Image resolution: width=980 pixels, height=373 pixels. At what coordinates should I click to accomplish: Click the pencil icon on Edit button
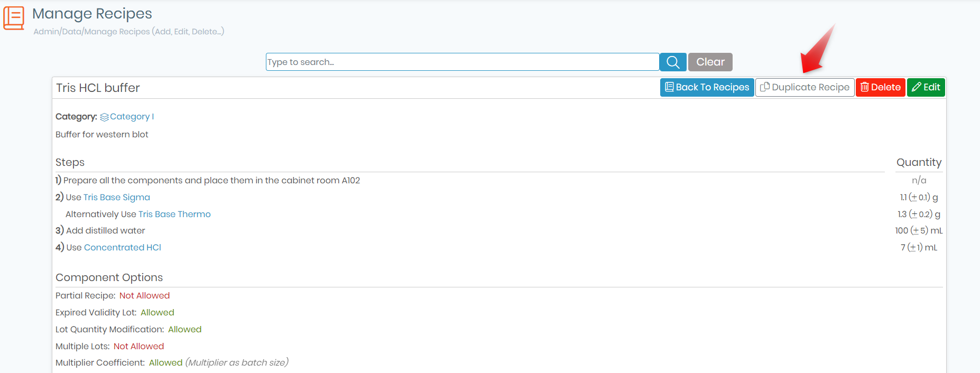tap(917, 87)
